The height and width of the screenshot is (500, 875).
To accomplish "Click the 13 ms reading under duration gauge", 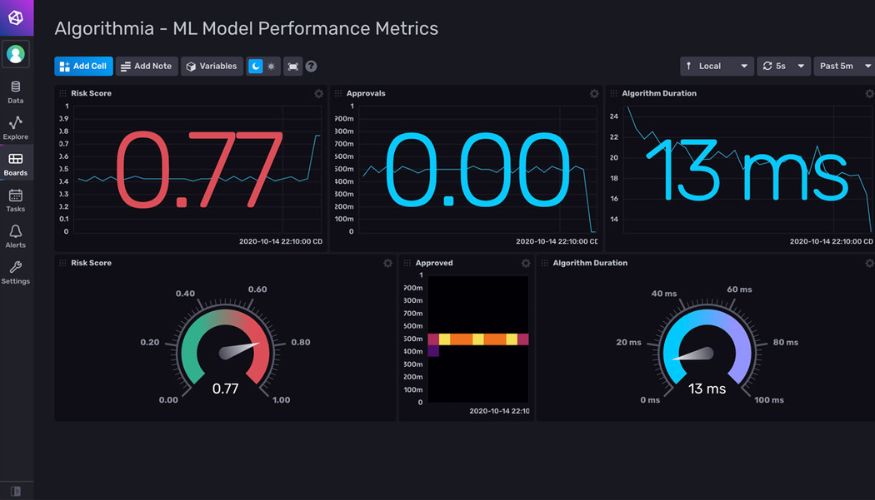I will pos(707,389).
